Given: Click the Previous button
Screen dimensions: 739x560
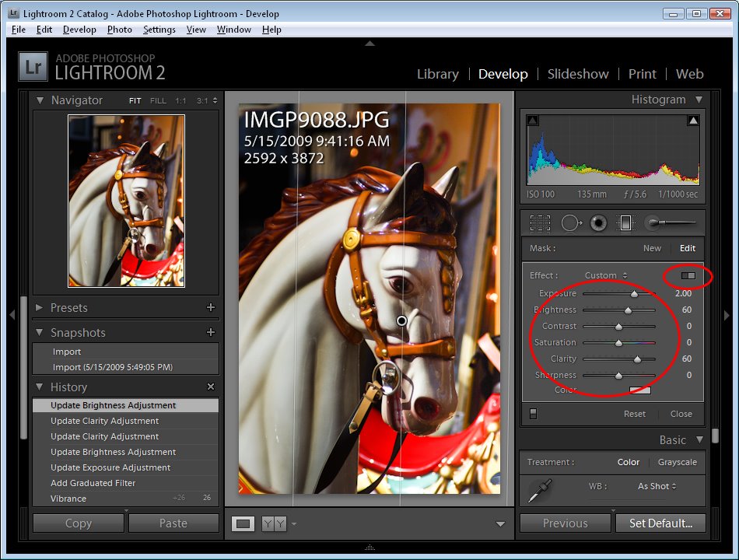Looking at the screenshot, I should tap(565, 523).
